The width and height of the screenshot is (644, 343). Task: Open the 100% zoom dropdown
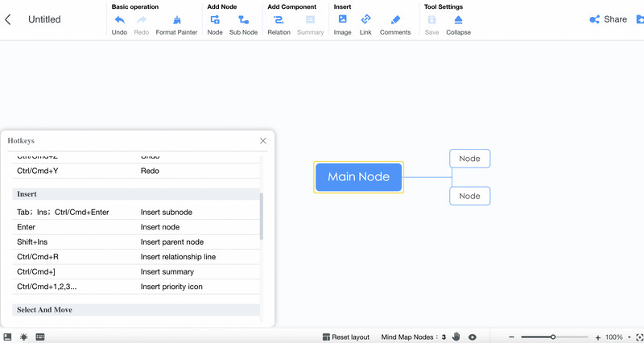[617, 337]
